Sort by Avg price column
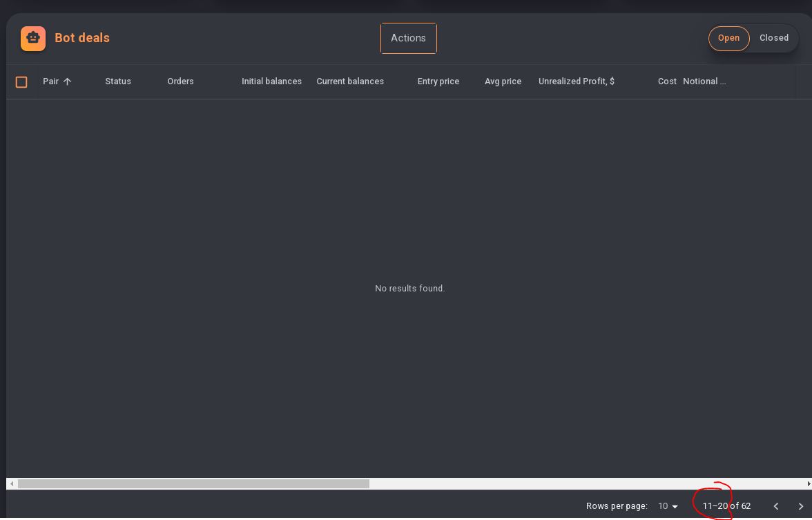812x520 pixels. pyautogui.click(x=503, y=81)
